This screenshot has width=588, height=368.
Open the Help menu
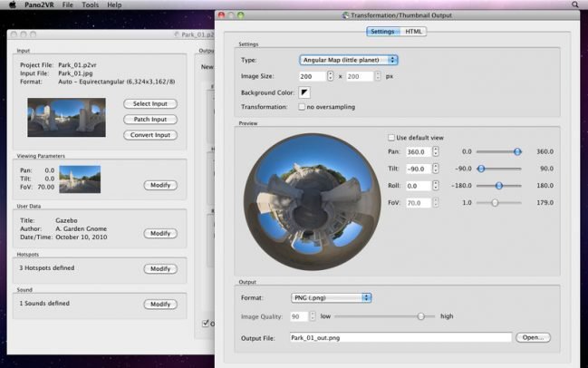pos(114,5)
